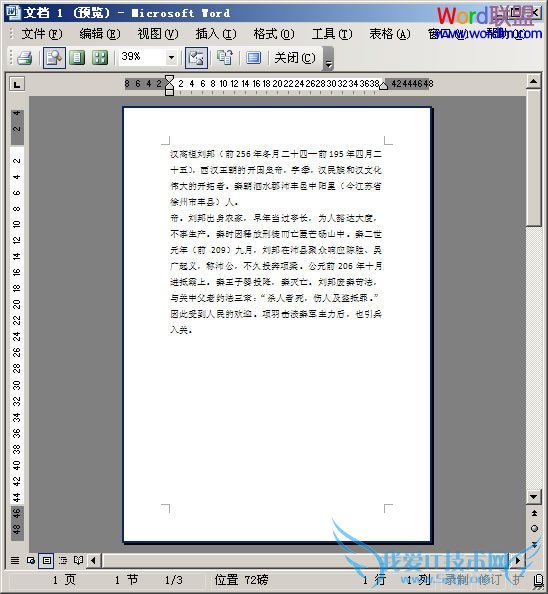This screenshot has height=594, width=548.
Task: Switch to Normal view icon
Action: pos(15,560)
